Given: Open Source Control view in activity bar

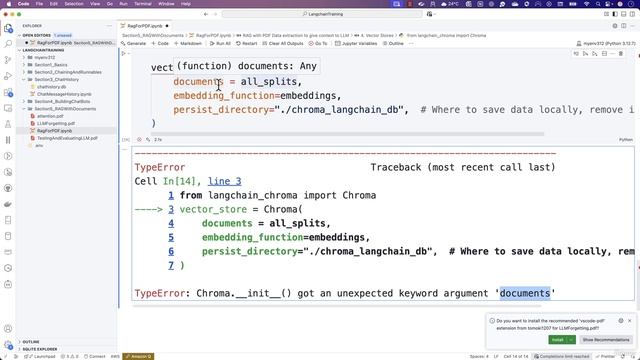Looking at the screenshot, I should 8,60.
